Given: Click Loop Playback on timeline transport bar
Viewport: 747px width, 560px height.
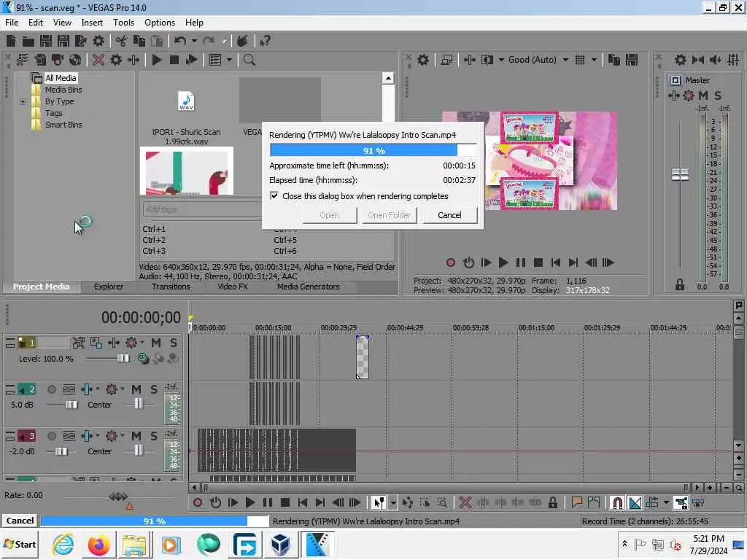Looking at the screenshot, I should 215,502.
